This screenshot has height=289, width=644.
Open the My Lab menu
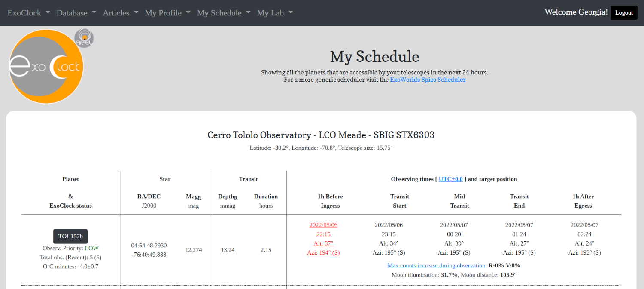[275, 13]
